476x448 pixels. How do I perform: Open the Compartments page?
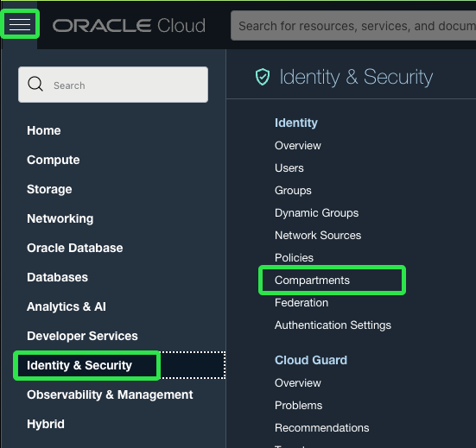point(312,281)
